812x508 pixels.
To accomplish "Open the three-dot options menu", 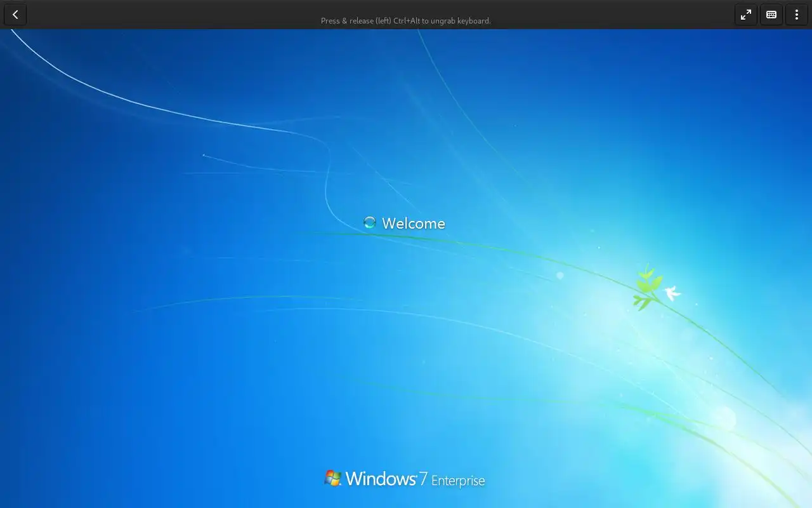I will click(x=797, y=15).
